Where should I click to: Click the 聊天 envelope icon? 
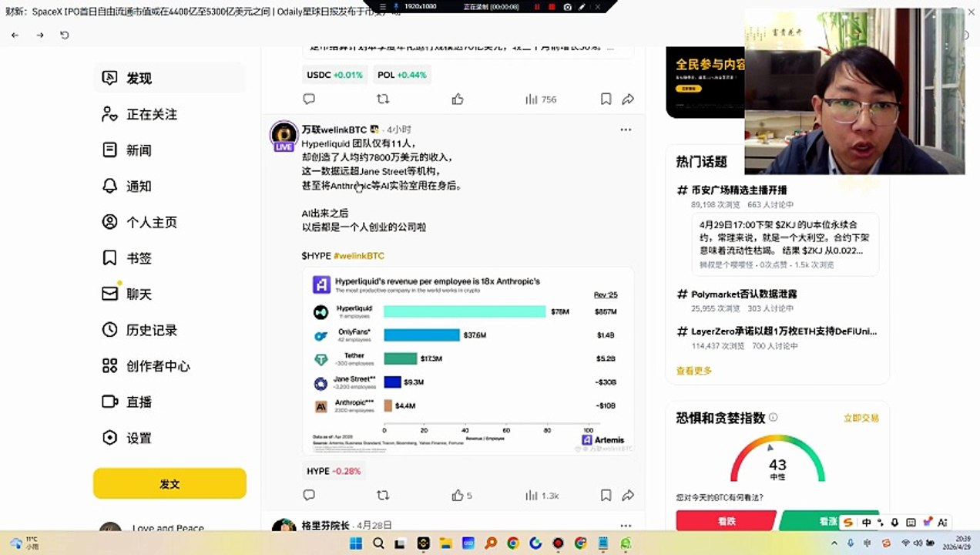tap(110, 294)
